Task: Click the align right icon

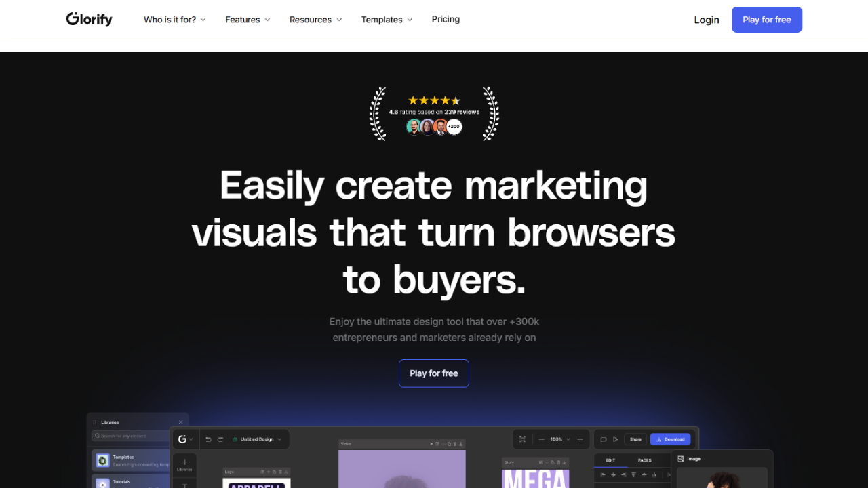Action: coord(624,475)
